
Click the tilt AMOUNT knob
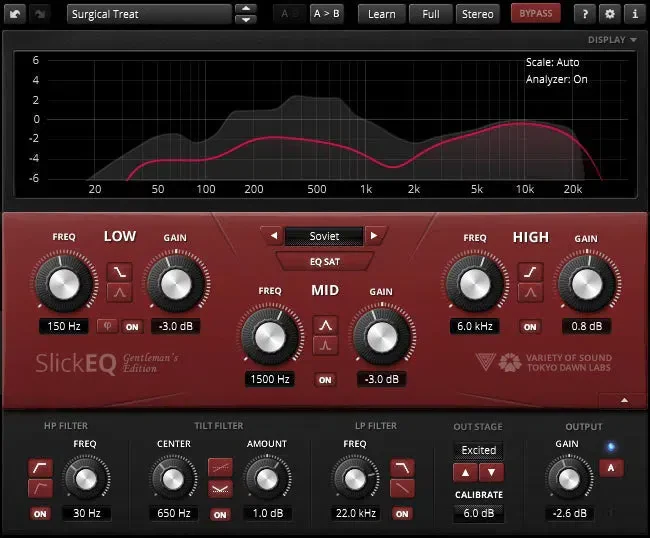267,479
